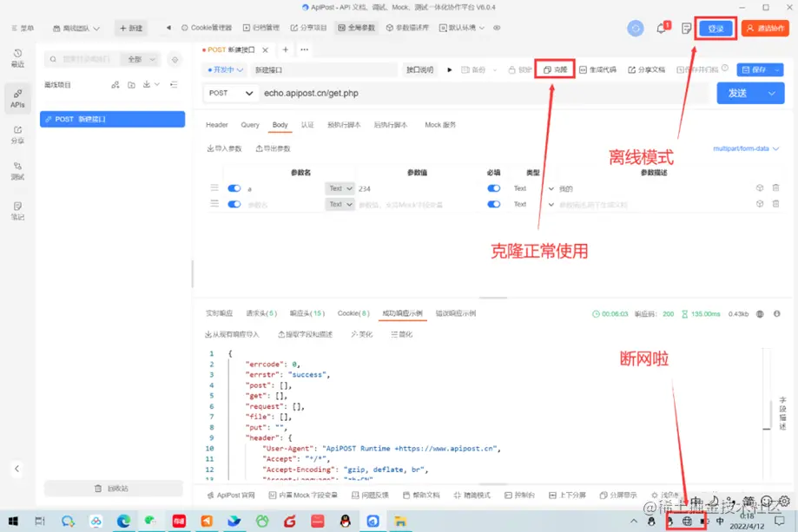Open 归档管理 in top toolbar

click(x=261, y=28)
